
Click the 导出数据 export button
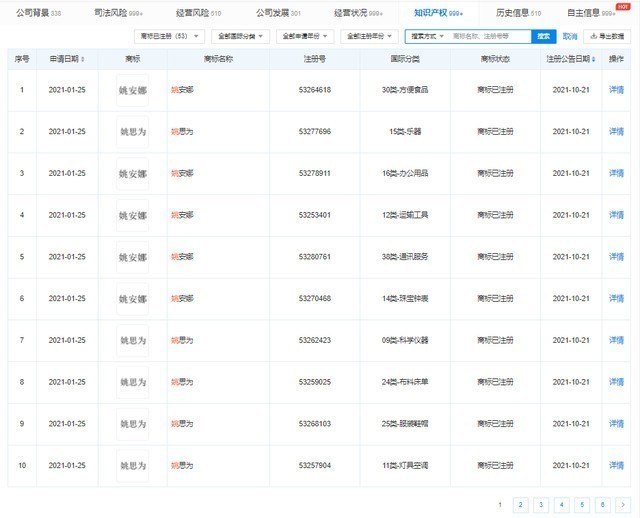coord(609,36)
